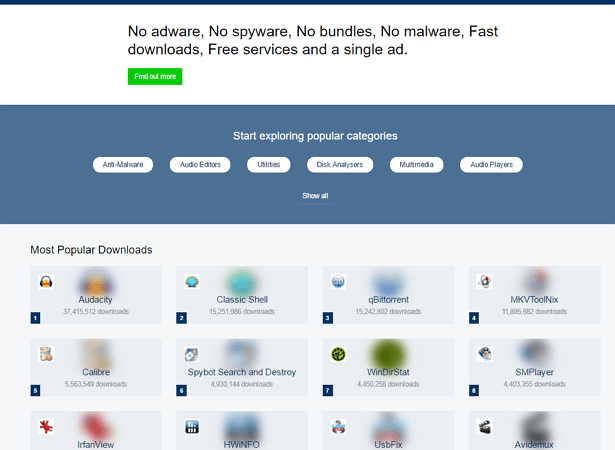
Task: Click the Most Popular Downloads heading
Action: 91,250
